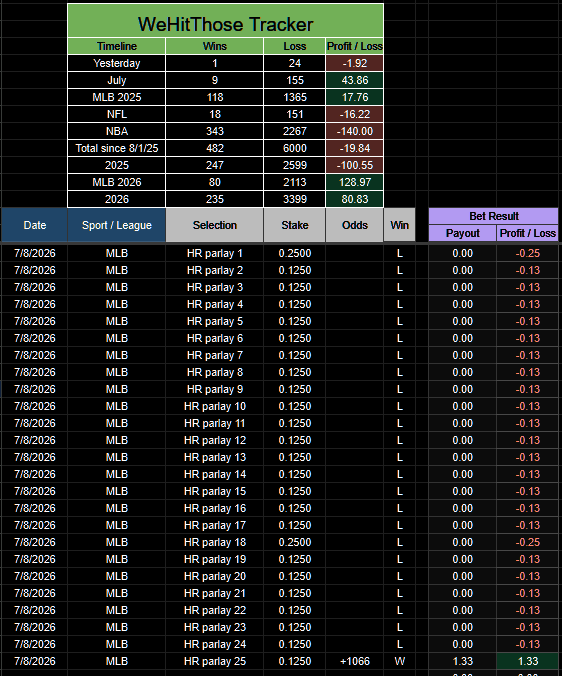
Task: Select NBA wins value 343
Action: (x=215, y=131)
